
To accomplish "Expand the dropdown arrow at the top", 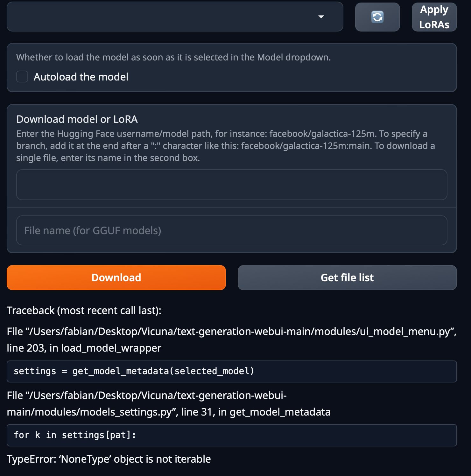I will [x=321, y=17].
